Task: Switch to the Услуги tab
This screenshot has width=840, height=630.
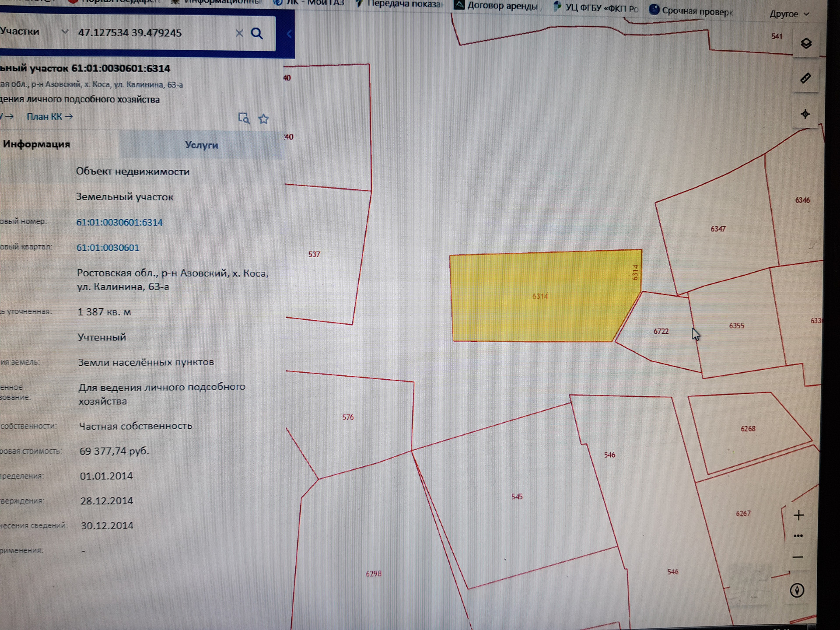Action: [x=201, y=145]
